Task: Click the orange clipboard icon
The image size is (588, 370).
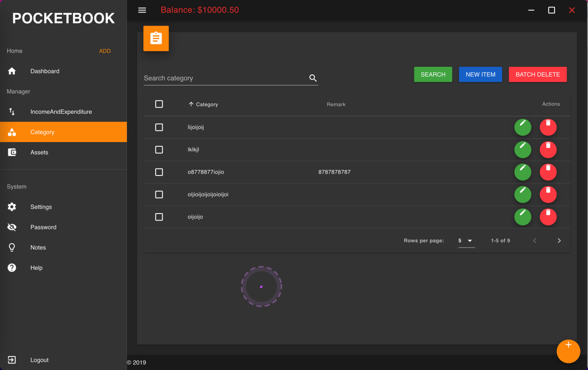Action: (156, 39)
